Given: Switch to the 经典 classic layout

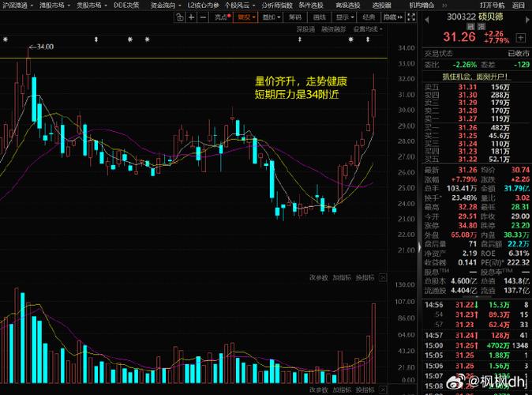Looking at the screenshot, I should click(x=369, y=17).
